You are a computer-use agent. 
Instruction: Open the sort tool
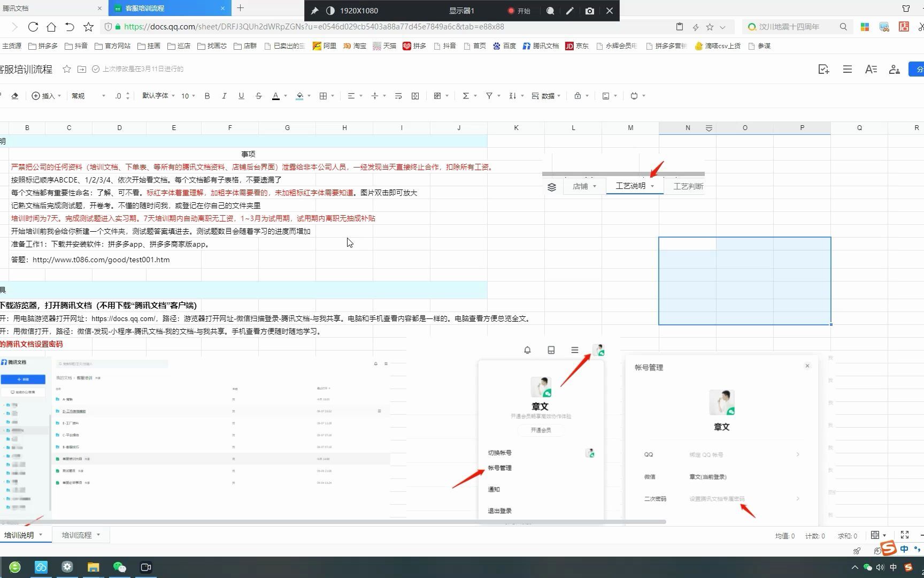[x=513, y=96]
